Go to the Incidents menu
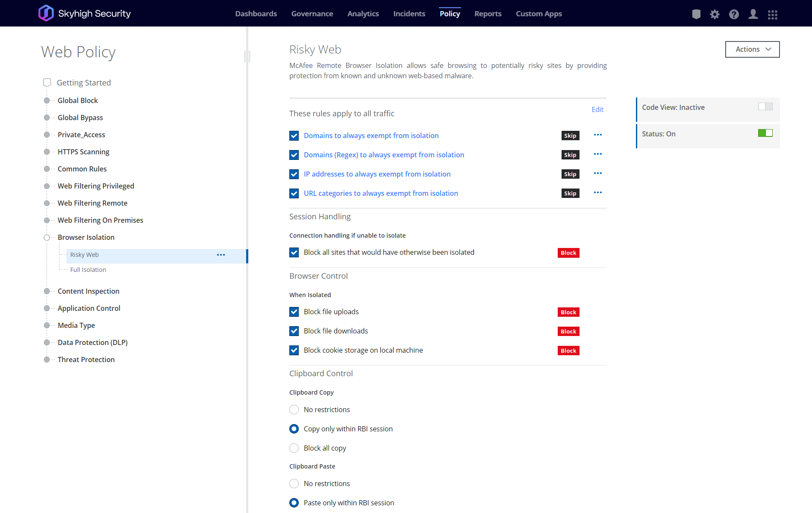The image size is (812, 513). pos(409,14)
